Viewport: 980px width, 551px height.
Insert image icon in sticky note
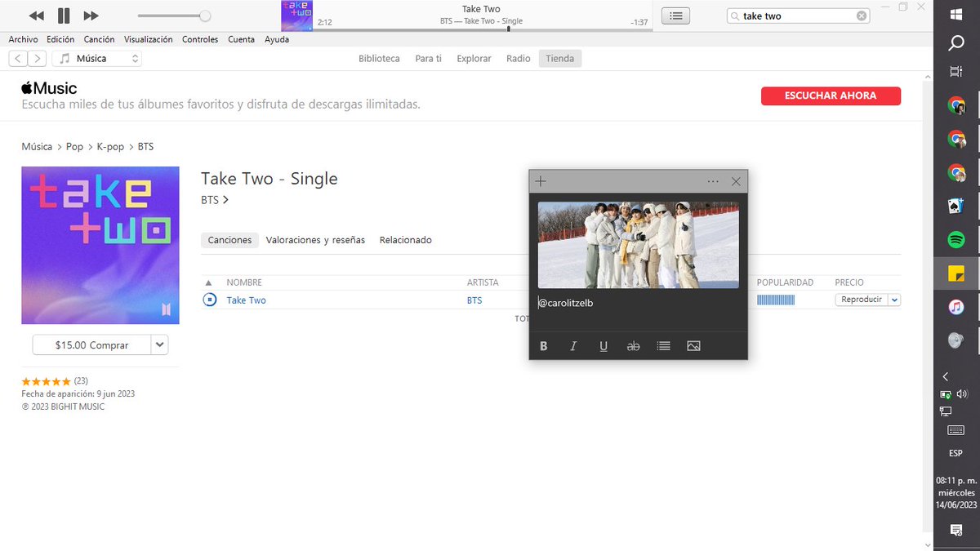coord(693,346)
